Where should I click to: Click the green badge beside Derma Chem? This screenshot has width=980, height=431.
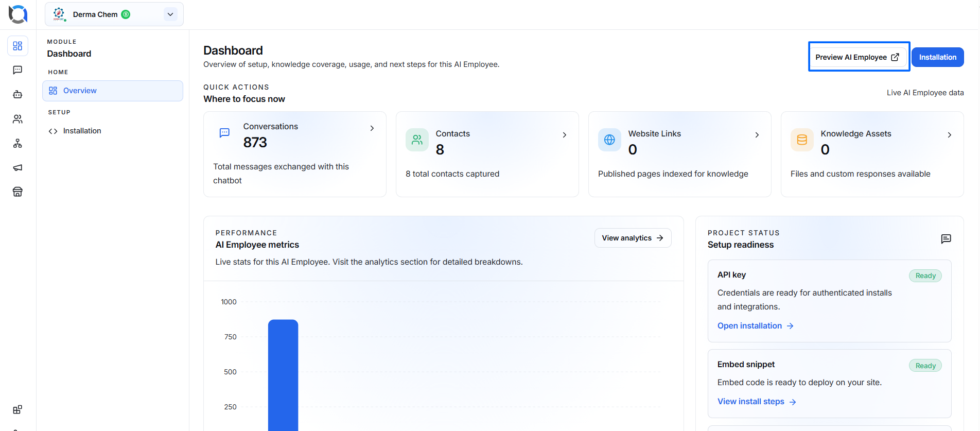pyautogui.click(x=126, y=14)
